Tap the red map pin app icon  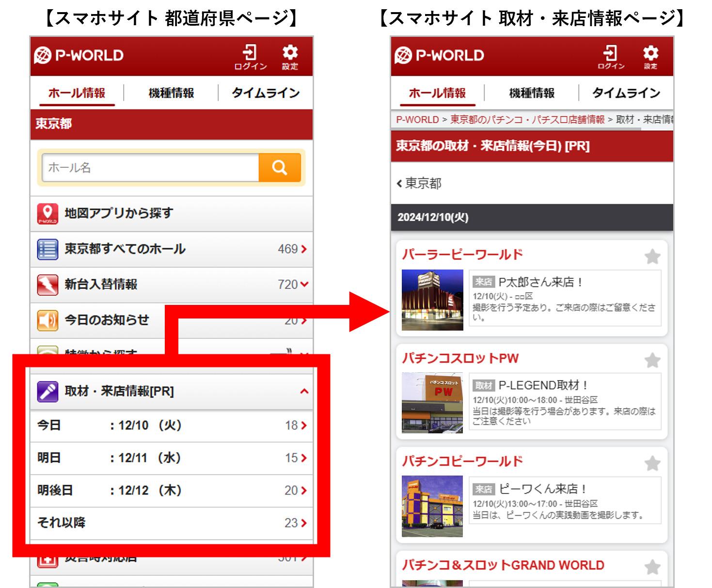coord(47,213)
